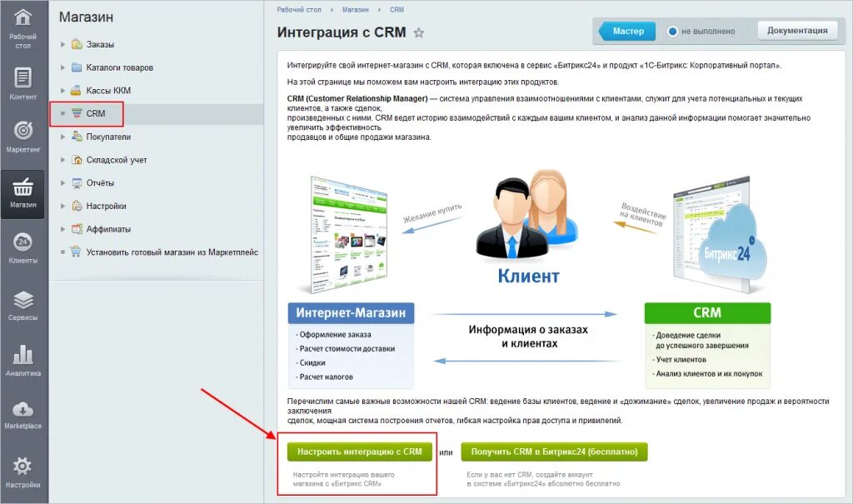Open the Настройки gear icon in the sidebar
The width and height of the screenshot is (853, 504).
22,466
